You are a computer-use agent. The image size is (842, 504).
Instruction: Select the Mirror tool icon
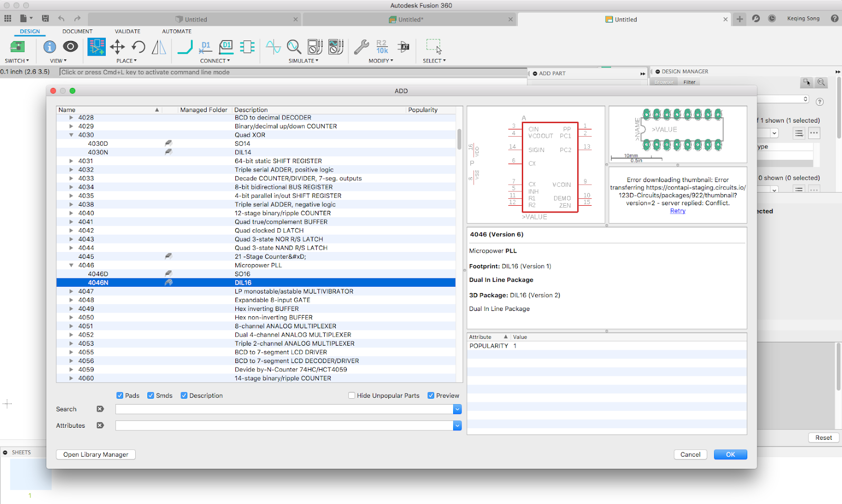[x=159, y=47]
